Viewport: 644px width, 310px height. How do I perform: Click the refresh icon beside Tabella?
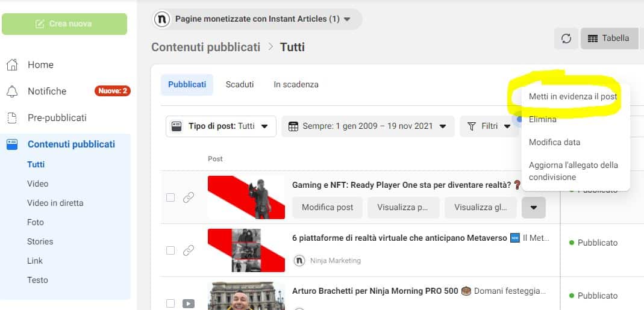(x=566, y=39)
